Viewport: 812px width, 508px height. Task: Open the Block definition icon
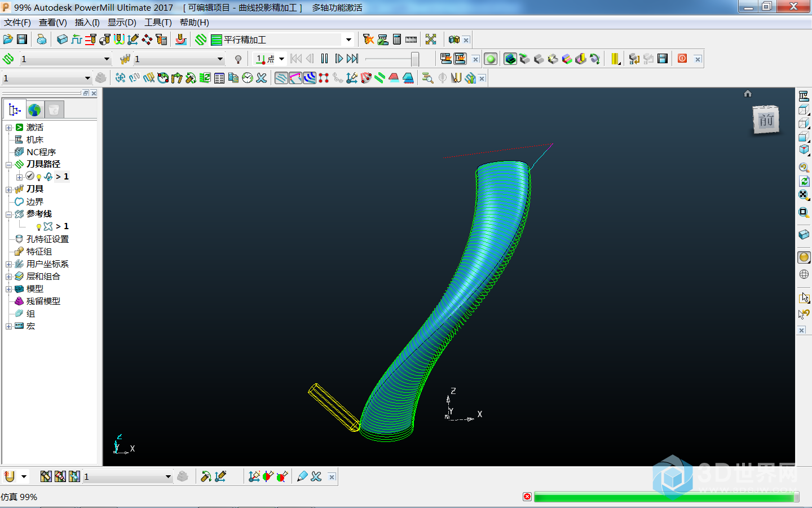[x=62, y=40]
